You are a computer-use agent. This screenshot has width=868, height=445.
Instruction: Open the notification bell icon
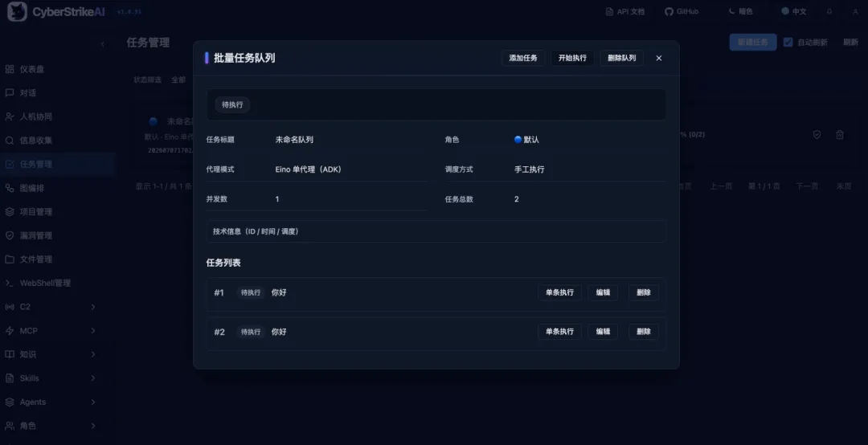point(829,11)
